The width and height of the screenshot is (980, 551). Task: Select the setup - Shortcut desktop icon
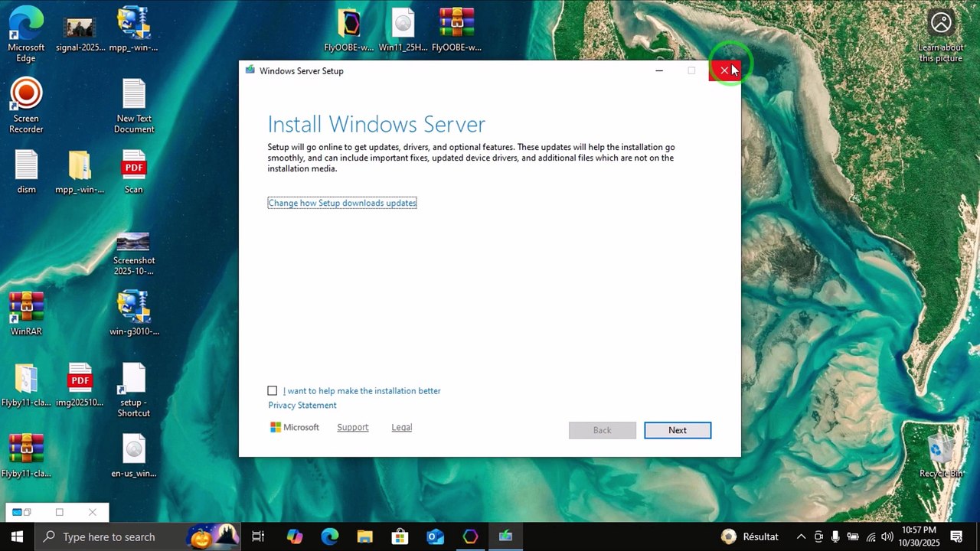tap(133, 390)
